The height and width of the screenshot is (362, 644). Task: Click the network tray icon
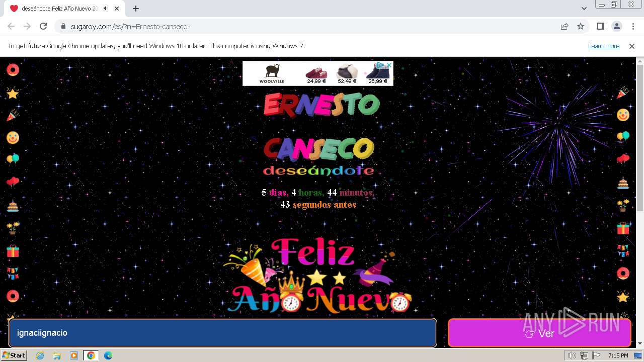[x=584, y=355]
